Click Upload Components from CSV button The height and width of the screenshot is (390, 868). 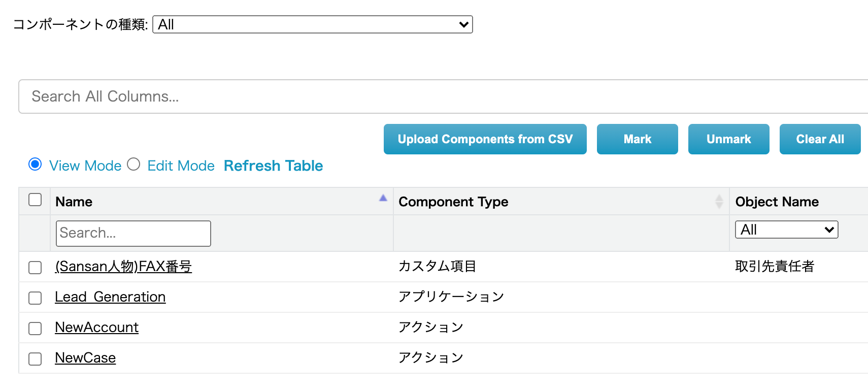coord(485,139)
